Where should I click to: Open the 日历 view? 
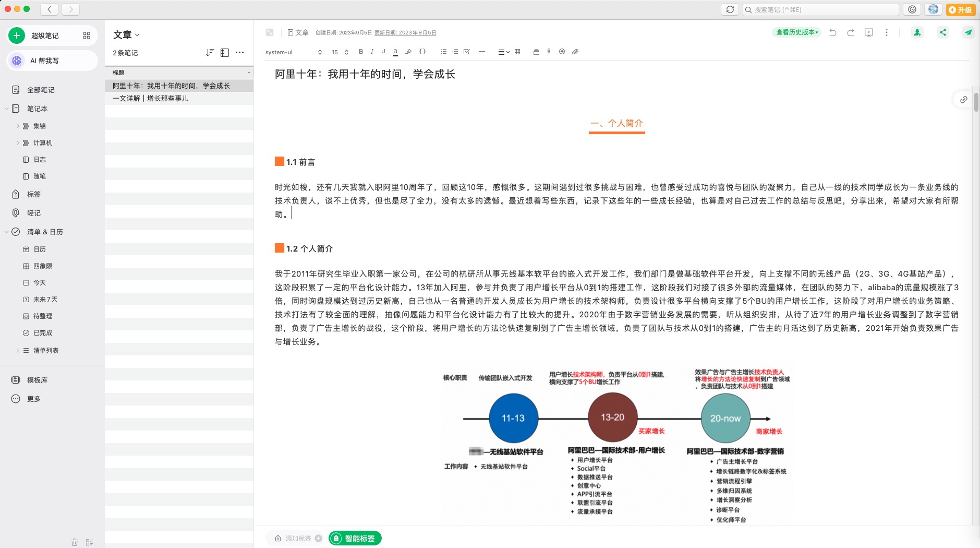pyautogui.click(x=40, y=249)
